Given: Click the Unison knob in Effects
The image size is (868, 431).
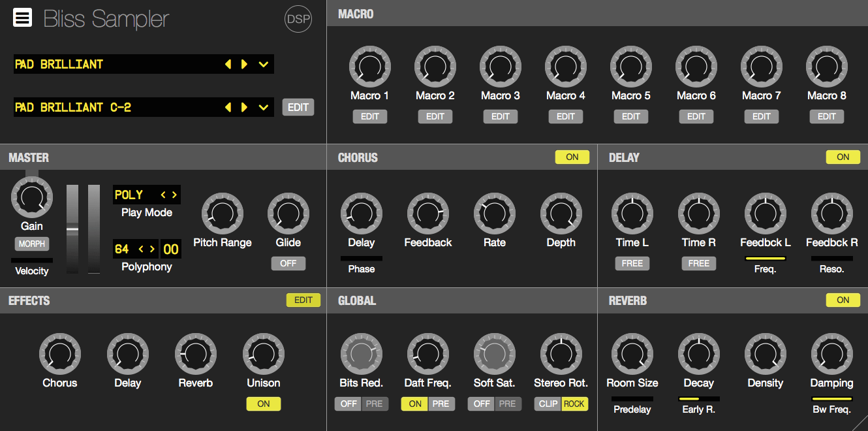Looking at the screenshot, I should pos(264,354).
